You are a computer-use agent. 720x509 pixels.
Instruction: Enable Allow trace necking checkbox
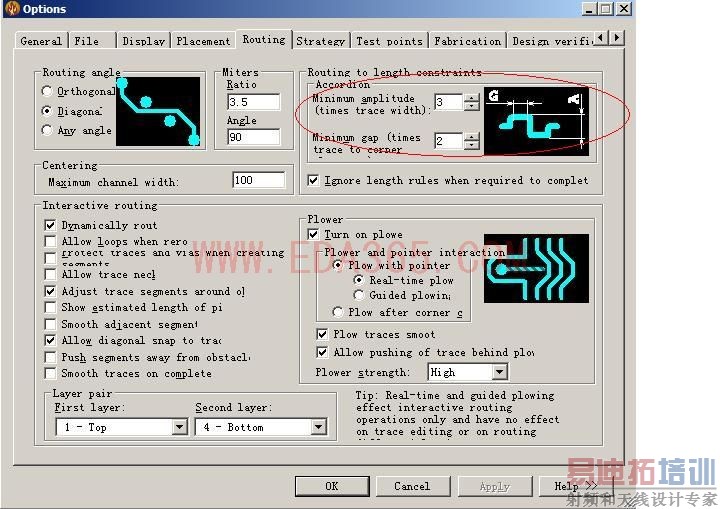pyautogui.click(x=50, y=274)
